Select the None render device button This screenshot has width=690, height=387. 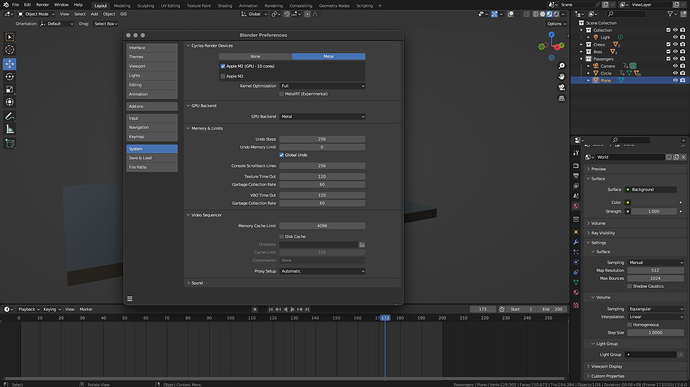point(255,56)
